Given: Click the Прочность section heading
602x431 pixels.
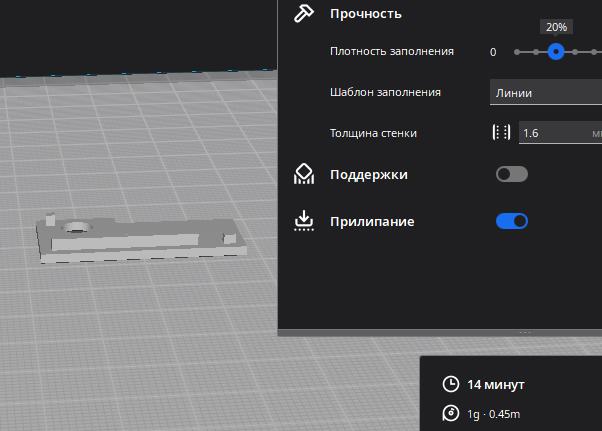Looking at the screenshot, I should point(366,14).
